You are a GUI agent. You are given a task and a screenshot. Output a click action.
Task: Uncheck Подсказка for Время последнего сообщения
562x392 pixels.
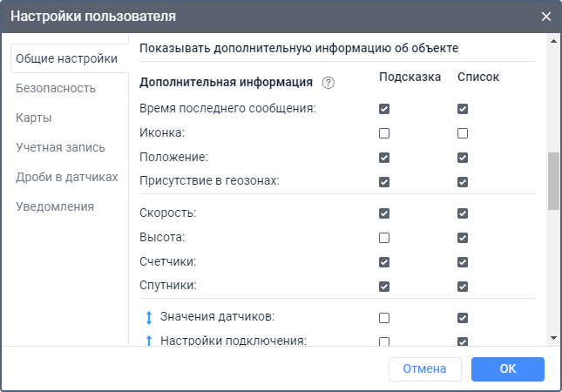(x=384, y=109)
